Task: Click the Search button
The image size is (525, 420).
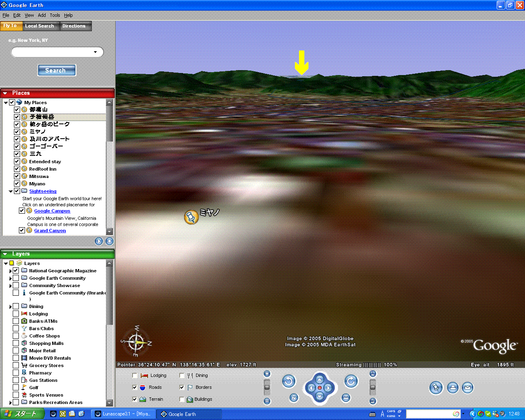Action: (x=57, y=70)
